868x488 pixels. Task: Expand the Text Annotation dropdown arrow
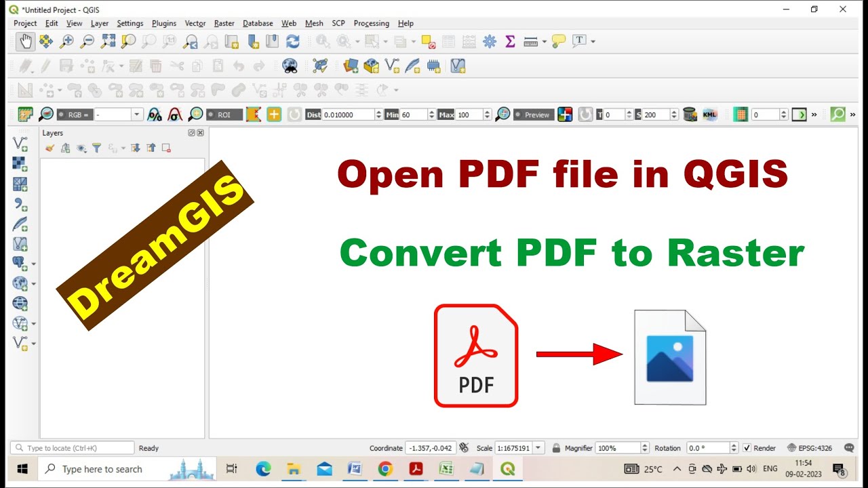click(x=593, y=42)
